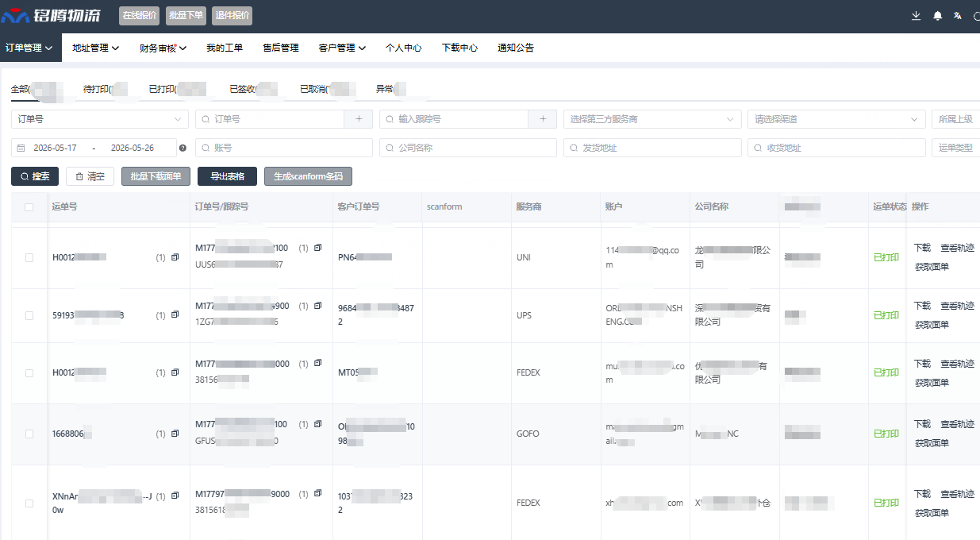Focus the 账号 search field
This screenshot has width=980, height=540.
tap(284, 148)
